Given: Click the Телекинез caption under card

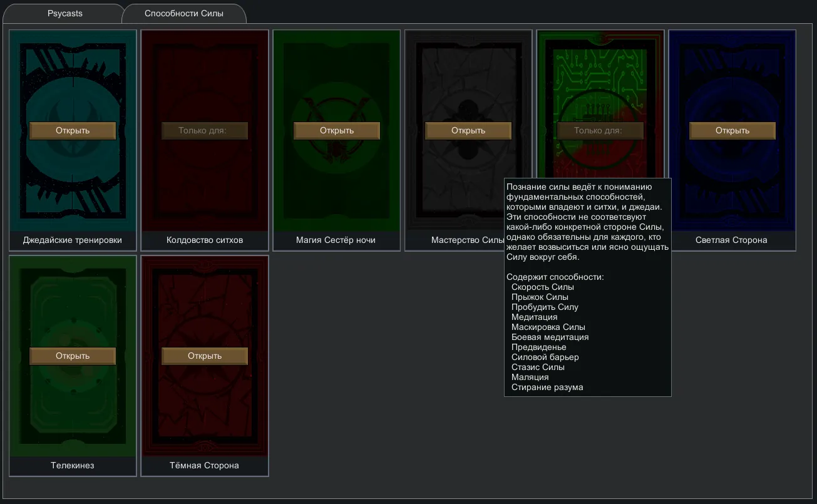Looking at the screenshot, I should tap(73, 465).
